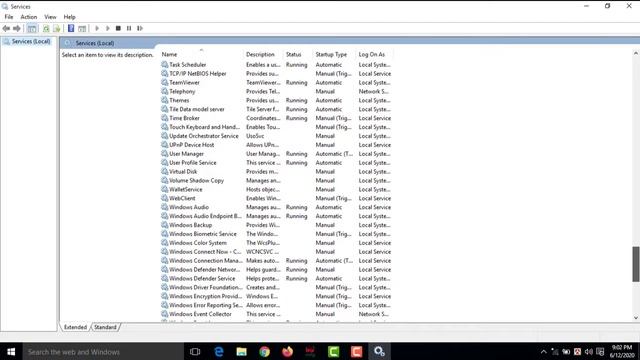
Task: Toggle Show/Hide Action Pane toolbar icon
Action: point(82,28)
